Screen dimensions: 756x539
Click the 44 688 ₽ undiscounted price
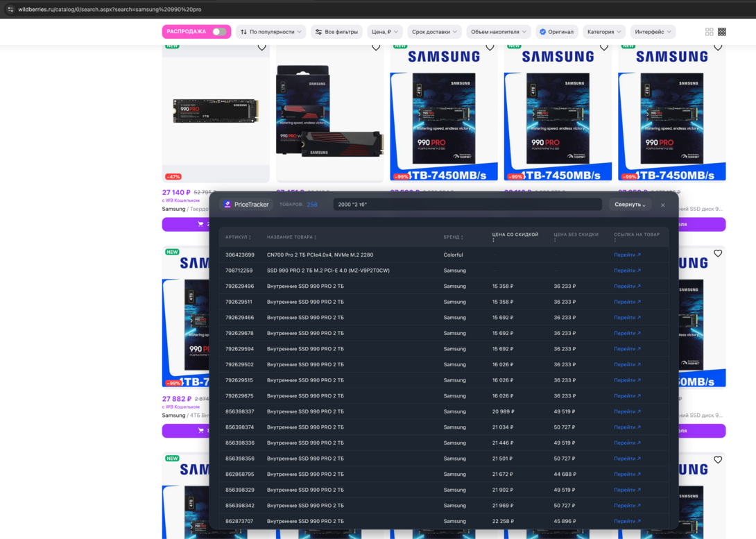pos(565,474)
